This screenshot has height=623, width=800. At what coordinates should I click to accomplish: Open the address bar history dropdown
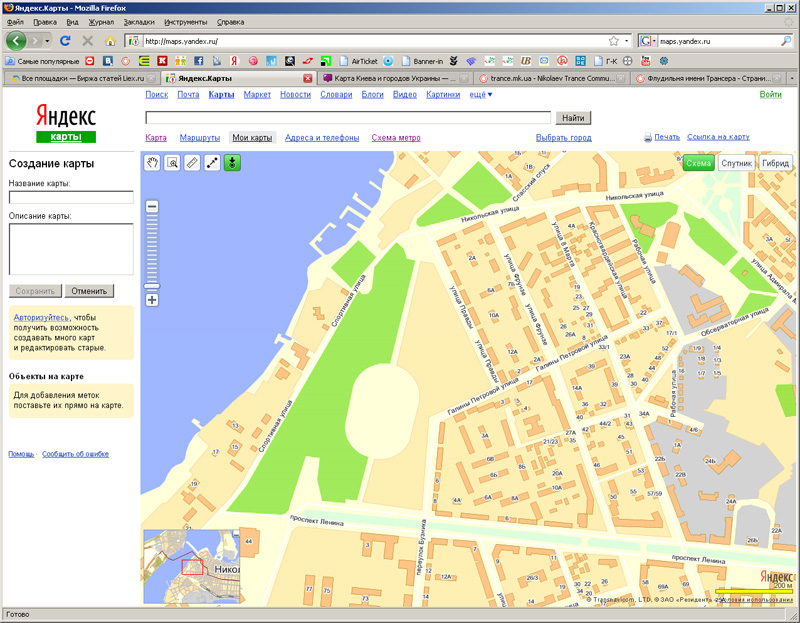coord(627,41)
